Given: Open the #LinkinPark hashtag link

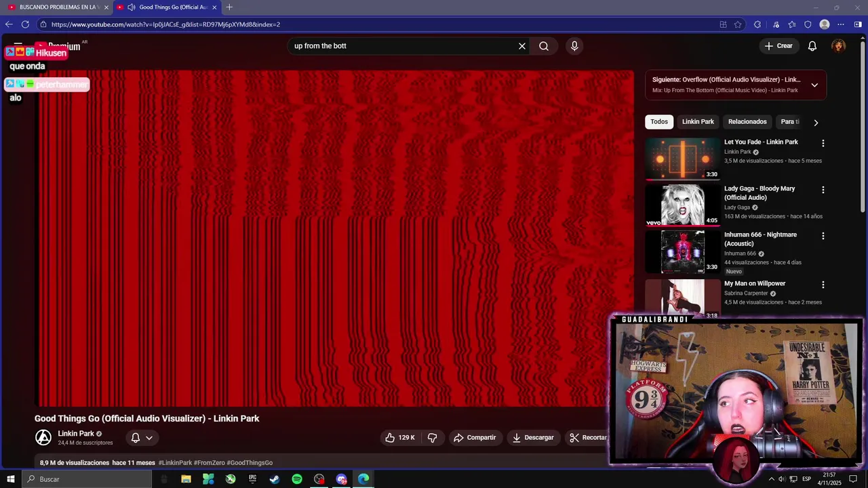Looking at the screenshot, I should (175, 463).
